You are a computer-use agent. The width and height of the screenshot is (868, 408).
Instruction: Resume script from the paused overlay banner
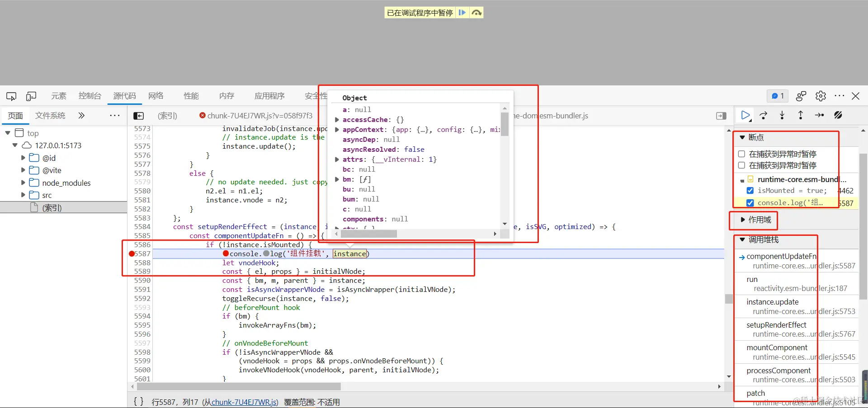point(462,13)
